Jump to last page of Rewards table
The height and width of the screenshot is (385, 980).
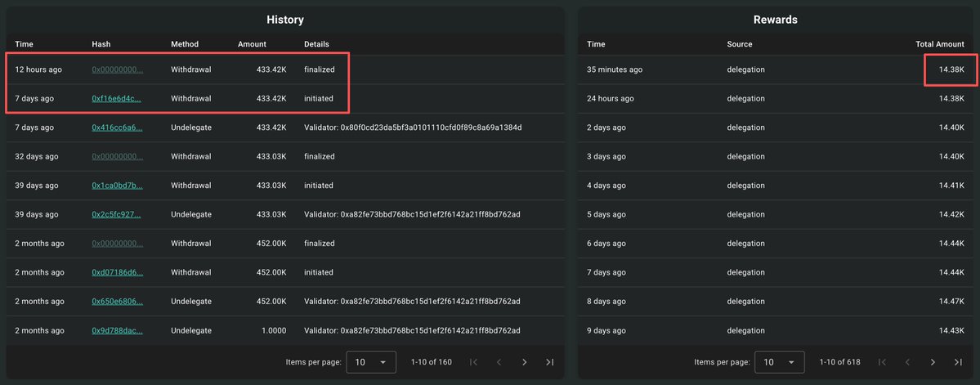tap(958, 362)
